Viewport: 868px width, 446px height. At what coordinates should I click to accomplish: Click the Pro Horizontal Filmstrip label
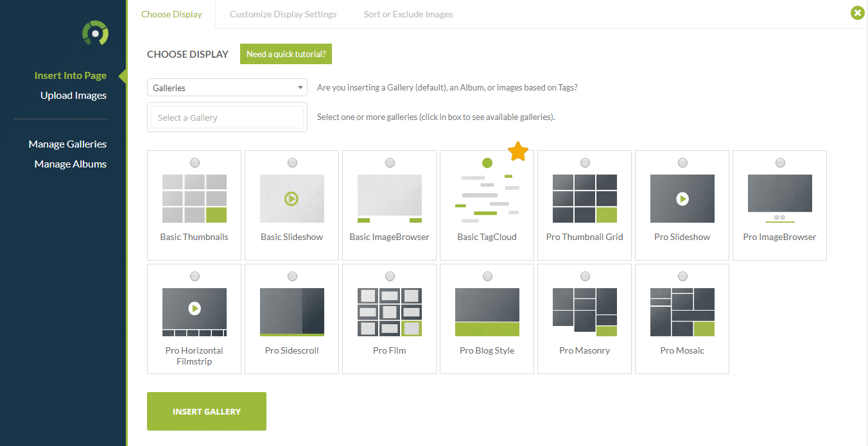pos(195,356)
